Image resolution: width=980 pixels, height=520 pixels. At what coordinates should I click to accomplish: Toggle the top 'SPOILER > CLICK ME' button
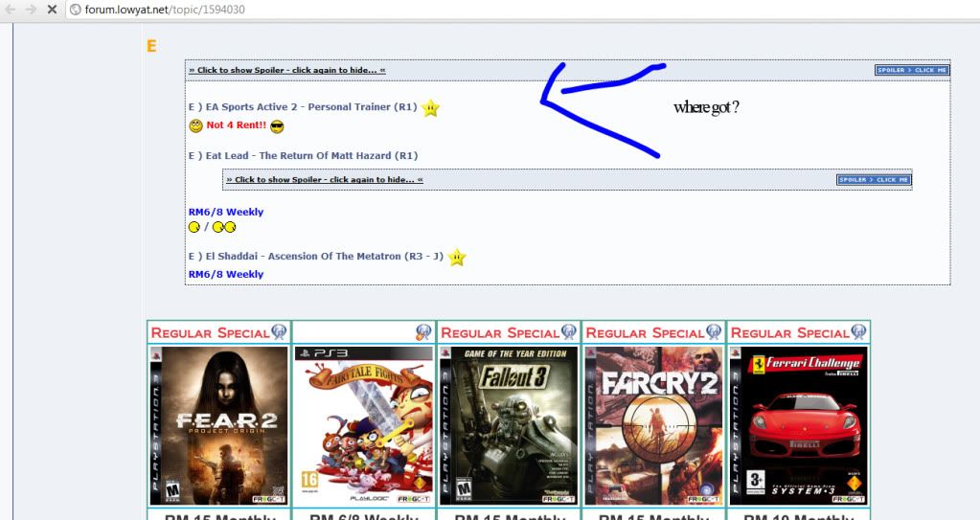pos(911,70)
